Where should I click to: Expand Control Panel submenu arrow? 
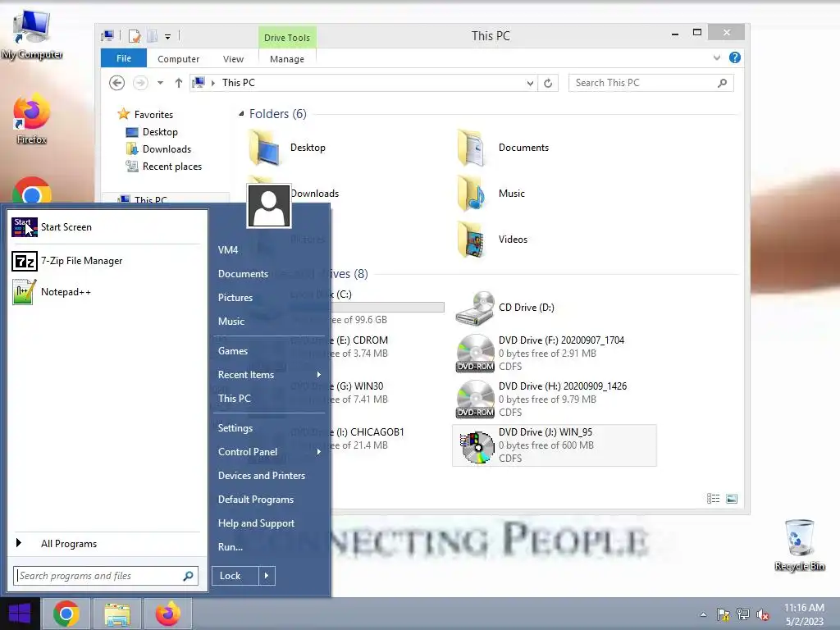(319, 452)
